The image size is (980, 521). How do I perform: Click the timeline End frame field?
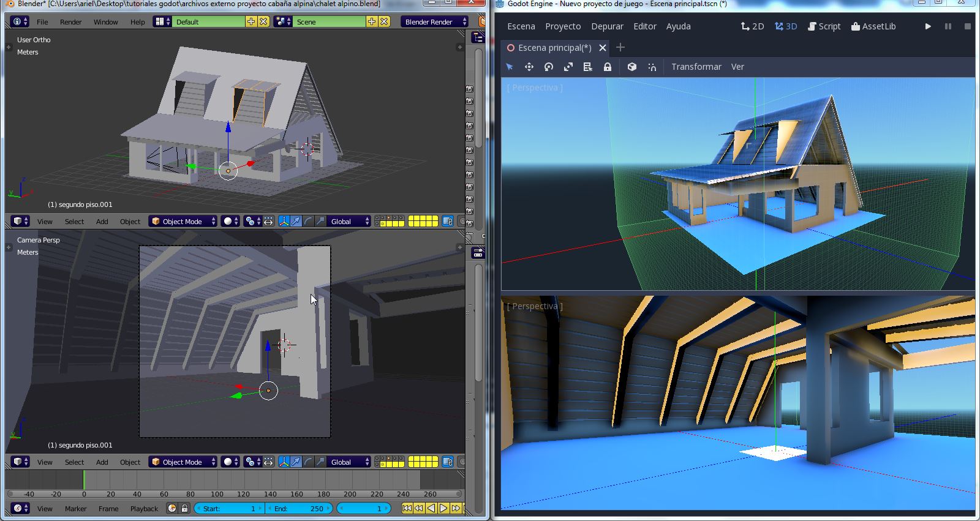coord(299,508)
